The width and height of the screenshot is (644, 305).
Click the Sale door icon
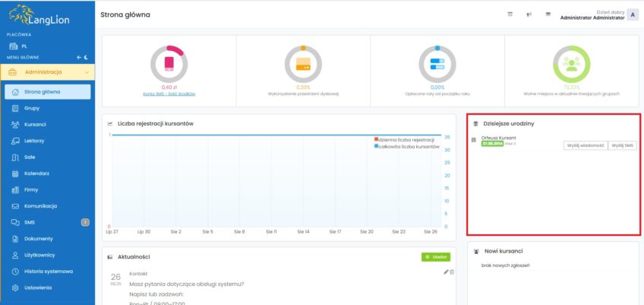pos(16,157)
